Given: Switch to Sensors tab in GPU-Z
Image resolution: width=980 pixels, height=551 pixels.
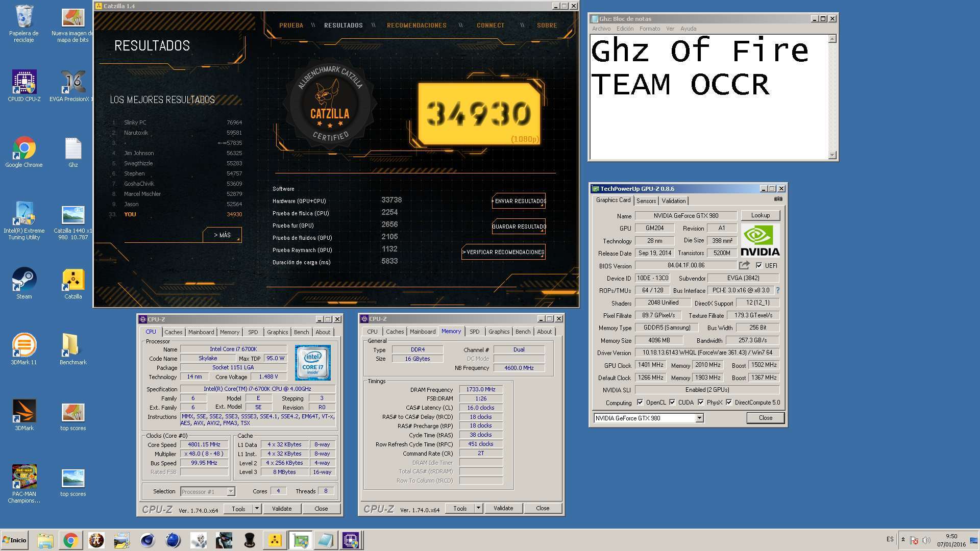Looking at the screenshot, I should (x=646, y=201).
